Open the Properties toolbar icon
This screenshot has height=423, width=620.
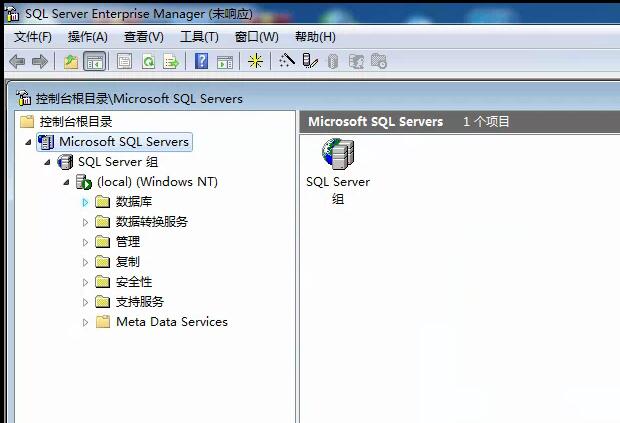124,62
